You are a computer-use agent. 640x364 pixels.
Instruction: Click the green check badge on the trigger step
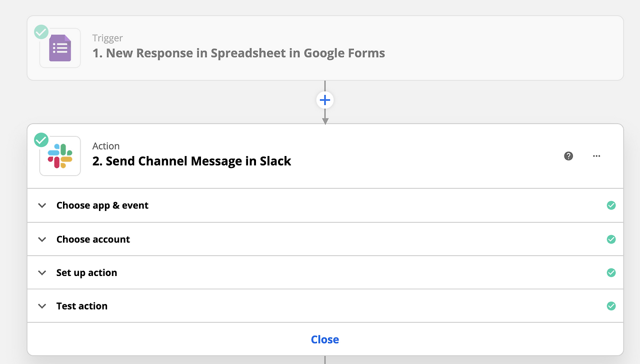(x=41, y=32)
